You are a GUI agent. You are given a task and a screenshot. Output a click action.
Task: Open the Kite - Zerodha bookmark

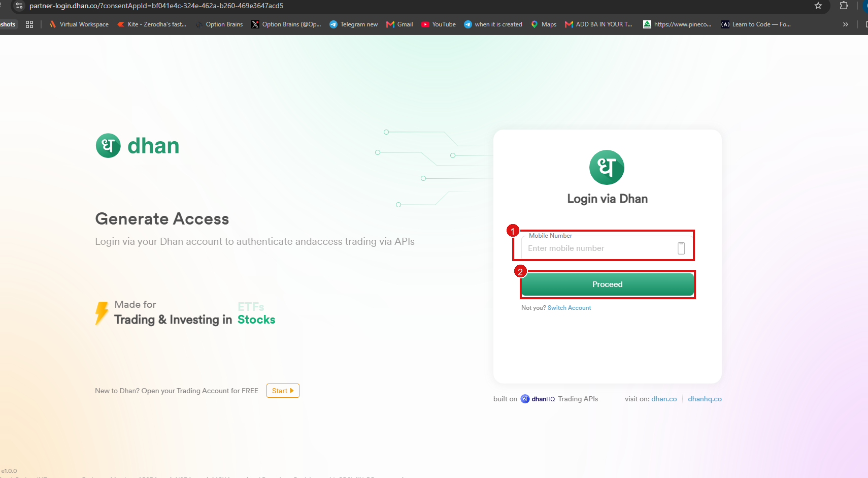[x=152, y=24]
